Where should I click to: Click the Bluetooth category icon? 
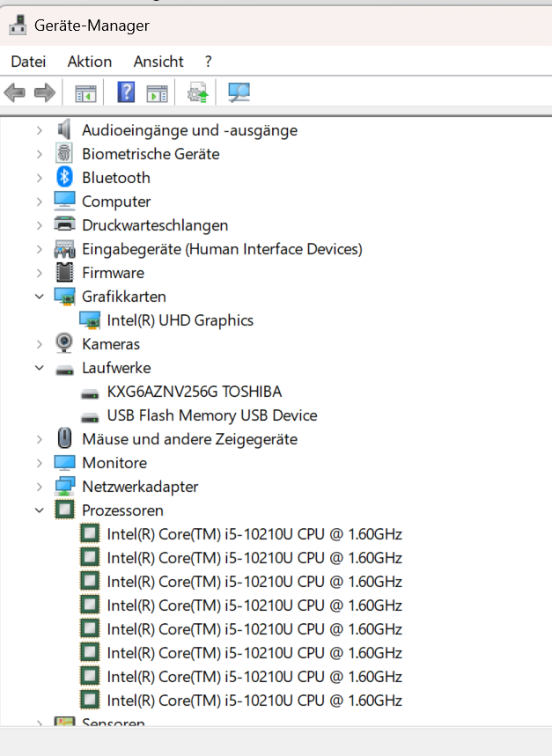[x=65, y=178]
